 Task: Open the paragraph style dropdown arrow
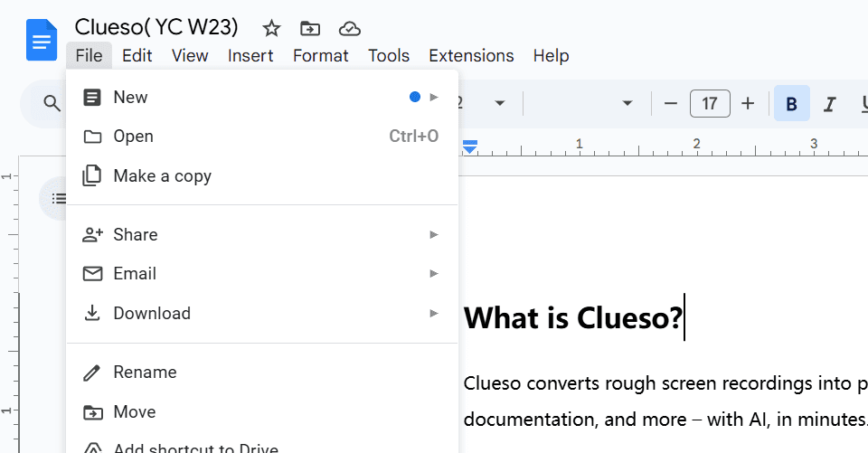click(x=500, y=104)
